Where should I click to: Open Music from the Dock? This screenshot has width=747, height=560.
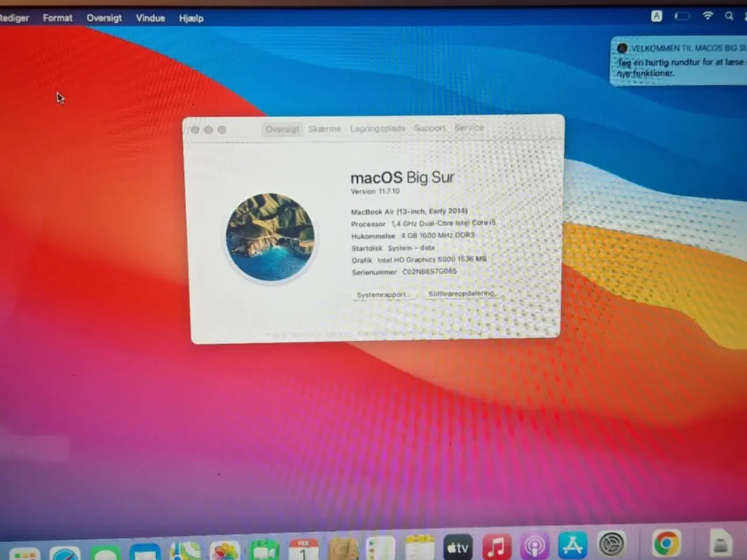497,547
